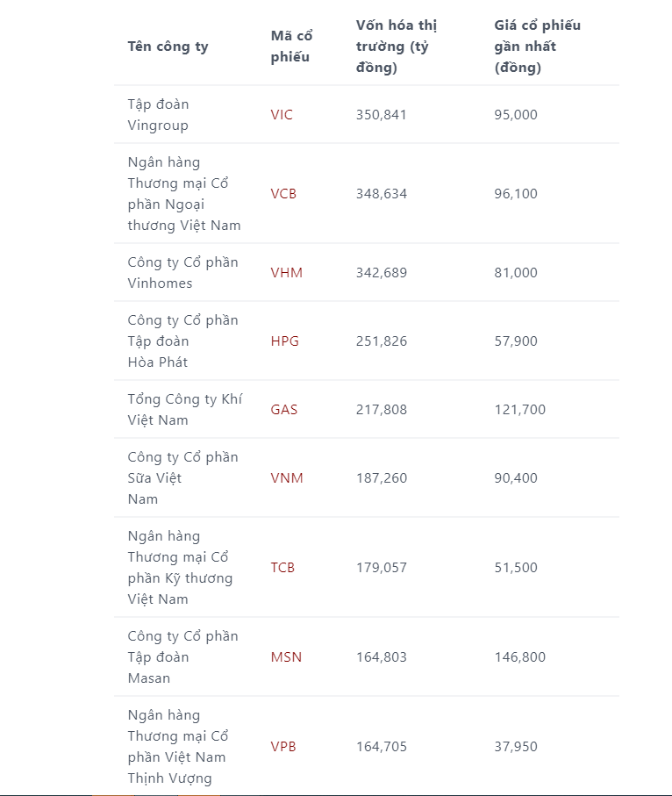Click the Hòa Phát price 57,900
Viewport: 672px width, 796px height.
pyautogui.click(x=516, y=341)
